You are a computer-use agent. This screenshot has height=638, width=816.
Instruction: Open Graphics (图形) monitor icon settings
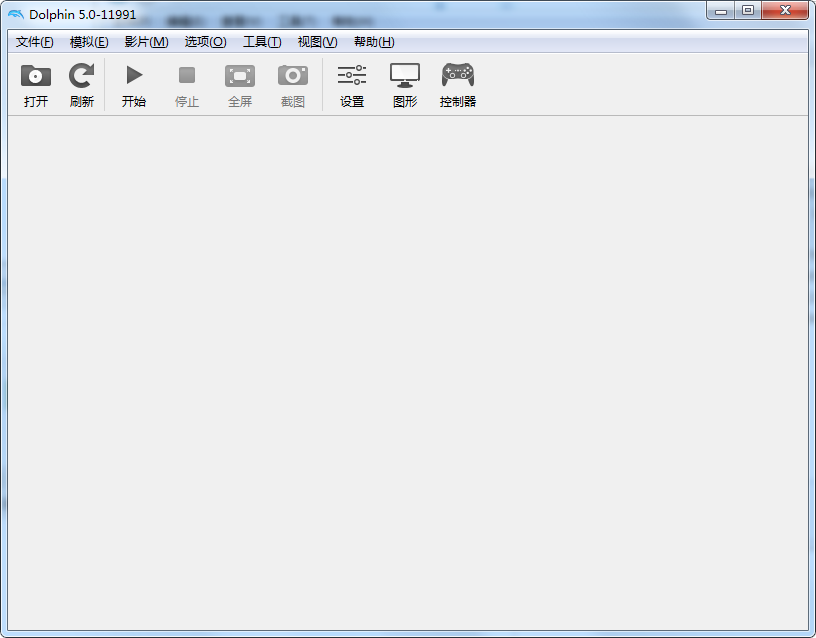[405, 76]
